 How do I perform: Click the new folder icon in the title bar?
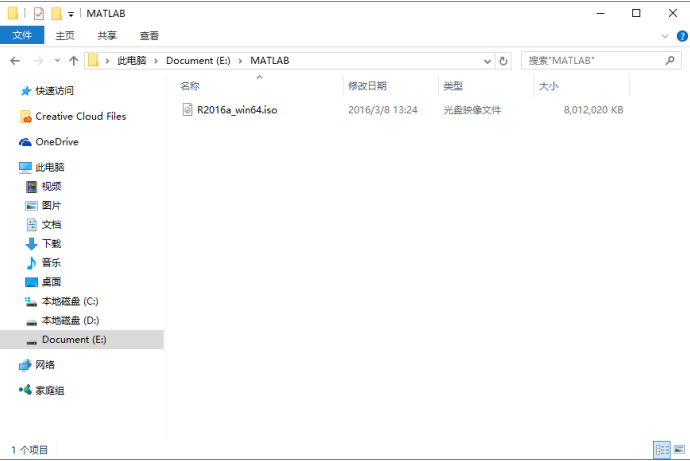point(56,14)
